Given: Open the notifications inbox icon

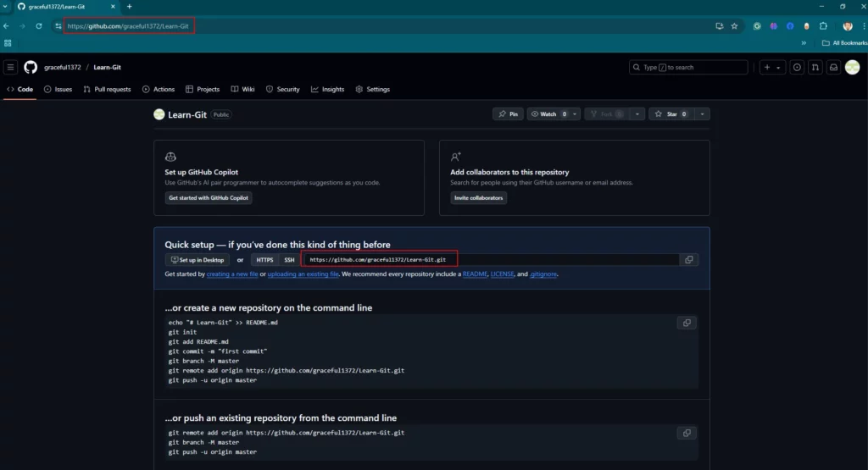Looking at the screenshot, I should pyautogui.click(x=833, y=68).
